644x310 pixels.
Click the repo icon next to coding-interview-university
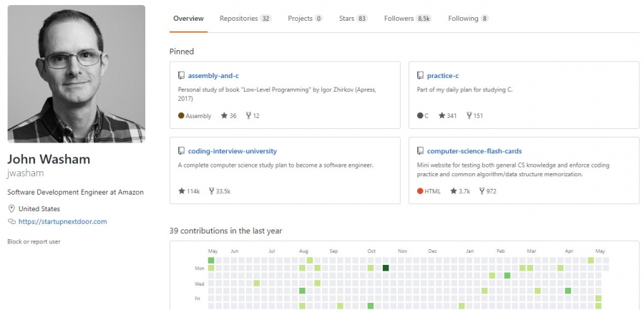coord(181,151)
